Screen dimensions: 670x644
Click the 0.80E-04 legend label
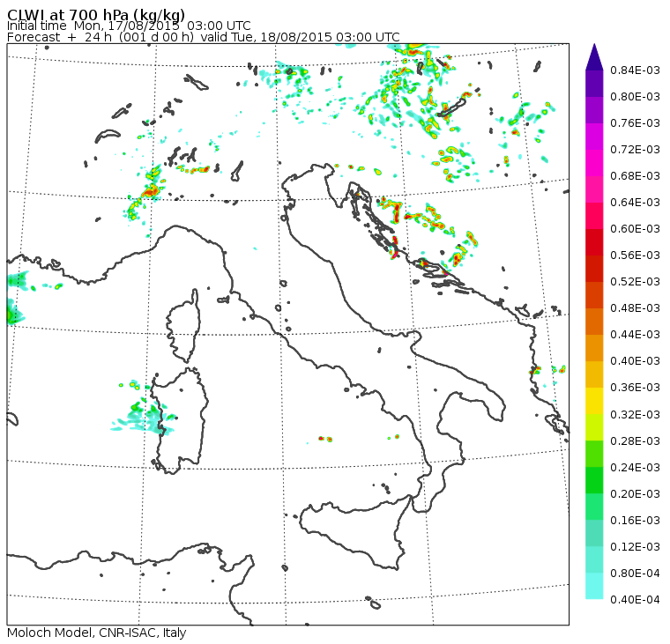tap(635, 574)
